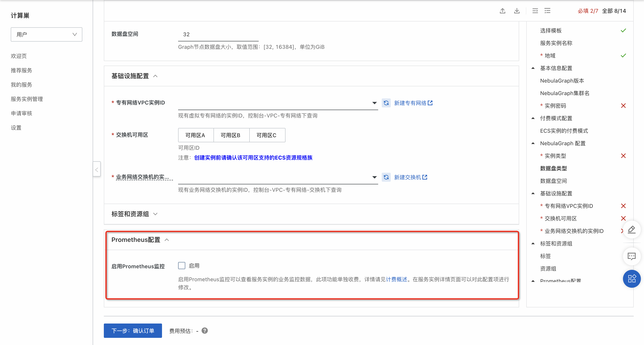Collapse 付费模式配置 in the outline
This screenshot has width=644, height=345.
(x=533, y=118)
